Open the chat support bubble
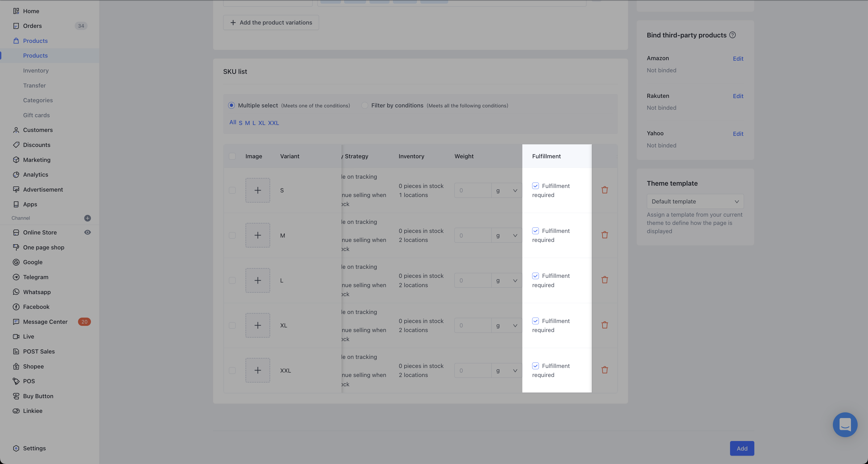This screenshot has height=464, width=868. coord(845,424)
